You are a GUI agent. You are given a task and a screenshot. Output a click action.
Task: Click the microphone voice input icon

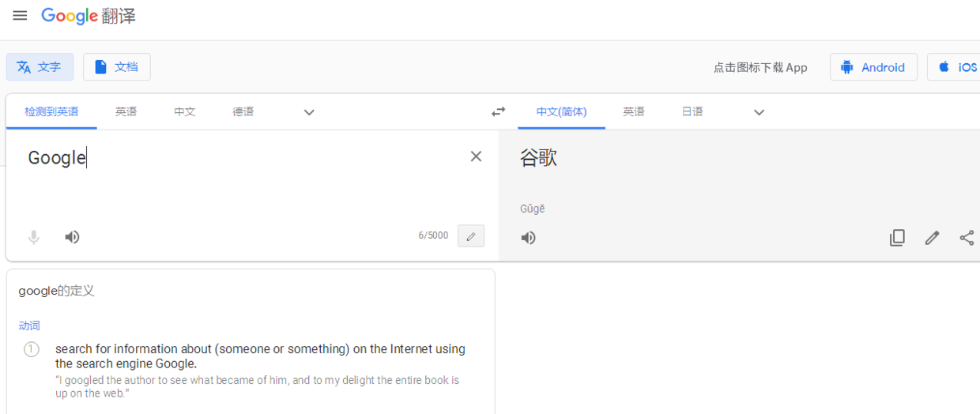tap(34, 237)
